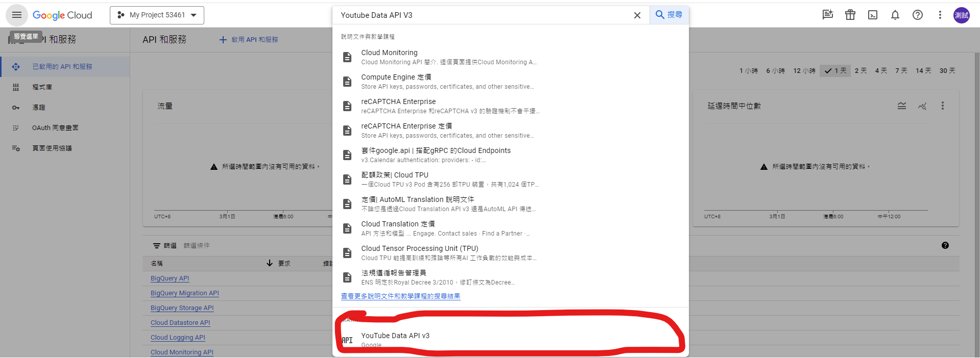The width and height of the screenshot is (980, 358).
Task: Select the checked 1 天 time range
Action: tap(835, 71)
